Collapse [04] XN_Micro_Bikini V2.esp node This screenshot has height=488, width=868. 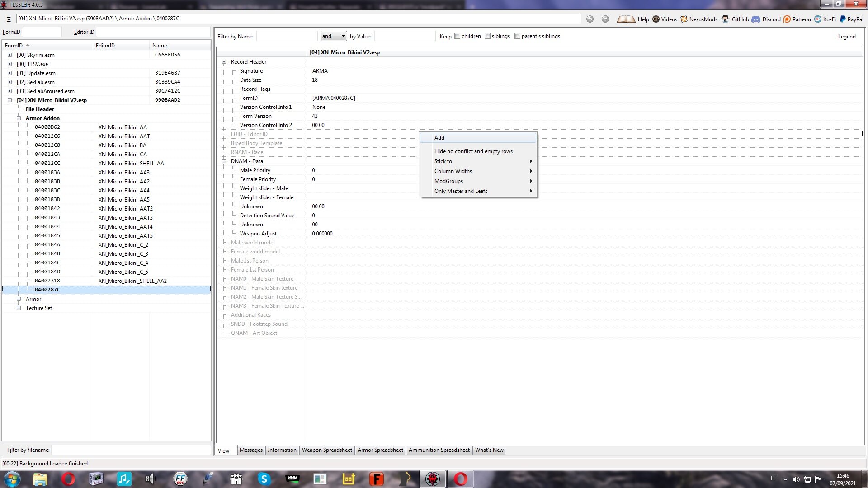(x=9, y=100)
